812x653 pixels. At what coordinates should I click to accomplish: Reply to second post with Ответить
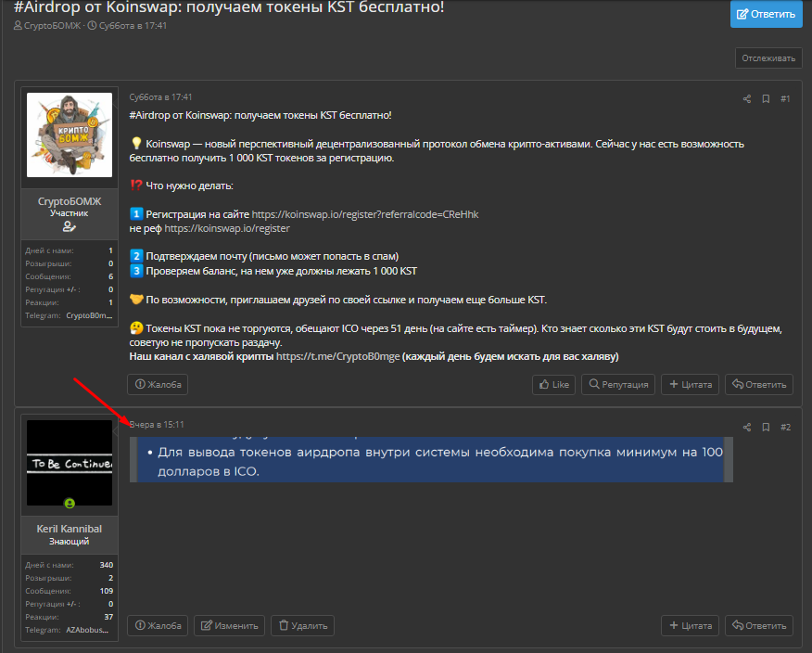pos(758,625)
